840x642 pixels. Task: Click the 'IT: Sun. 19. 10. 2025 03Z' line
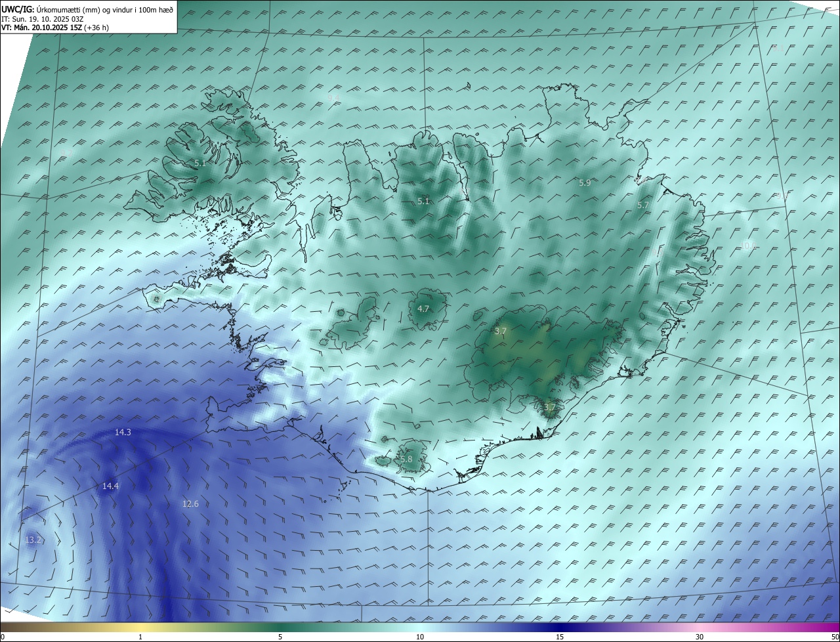point(42,19)
